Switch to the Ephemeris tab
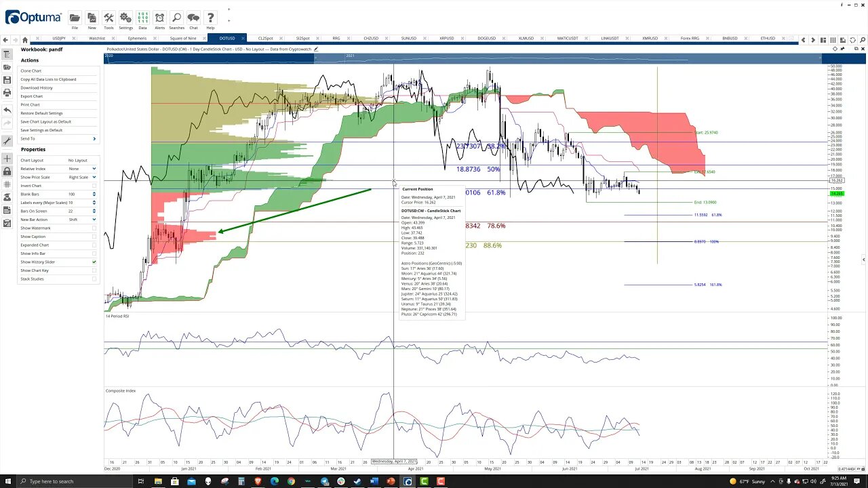 click(136, 39)
